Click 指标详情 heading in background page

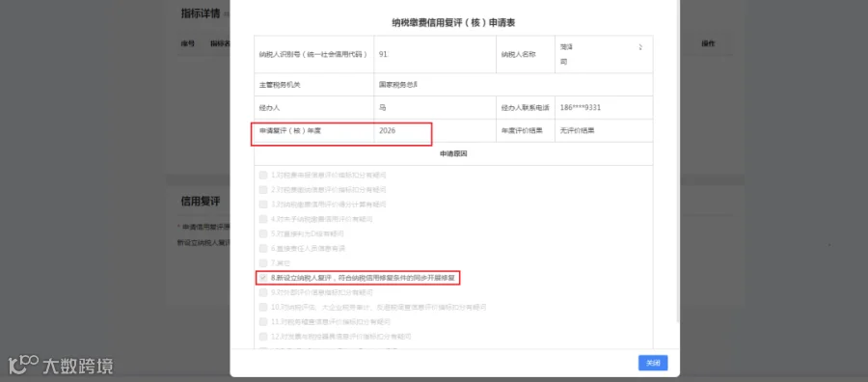(201, 14)
